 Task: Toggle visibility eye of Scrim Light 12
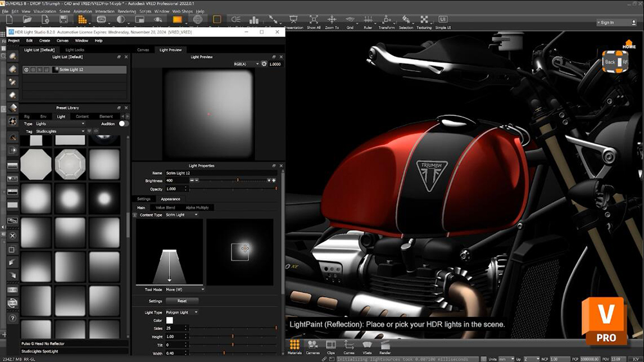point(26,70)
